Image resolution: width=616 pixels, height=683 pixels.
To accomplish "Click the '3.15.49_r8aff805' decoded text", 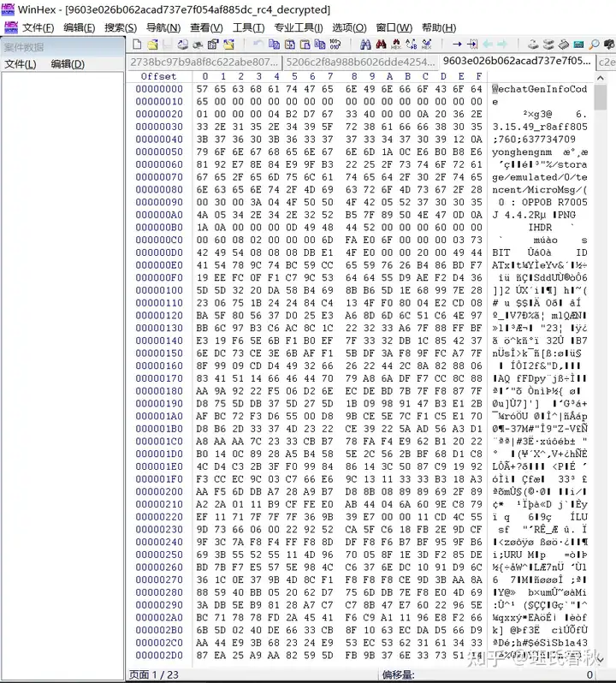I will click(x=540, y=127).
